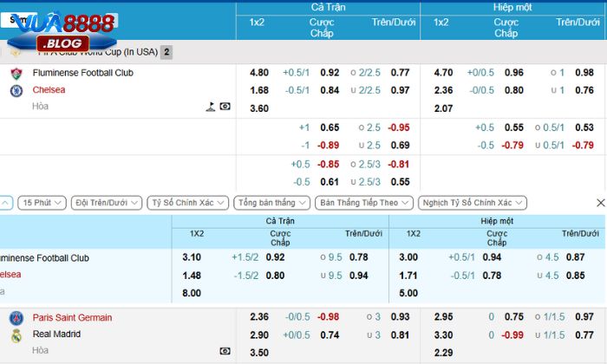607x364 pixels.
Task: Click the market count badge 2
Action: pos(166,52)
